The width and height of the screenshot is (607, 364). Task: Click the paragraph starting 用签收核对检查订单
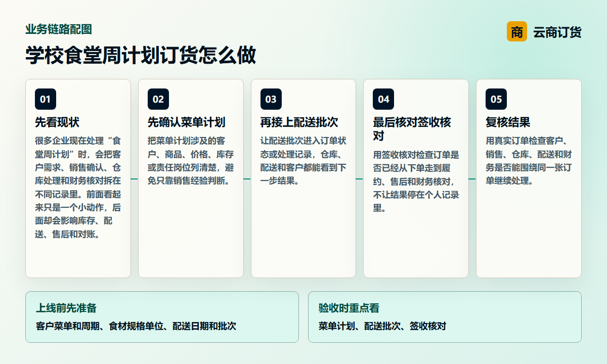(416, 181)
